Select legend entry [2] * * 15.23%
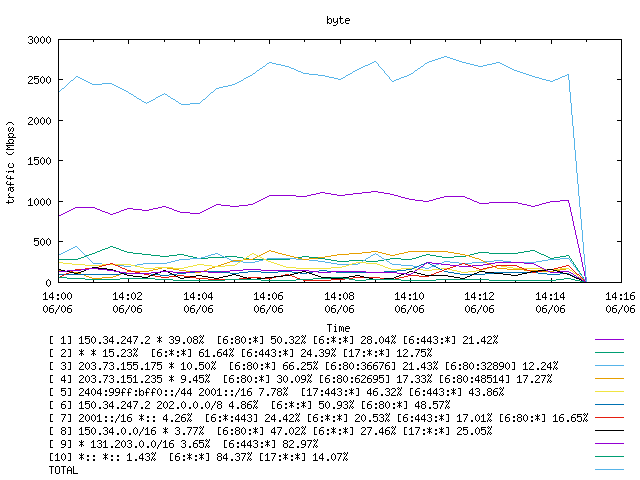640x480 pixels. click(x=240, y=353)
